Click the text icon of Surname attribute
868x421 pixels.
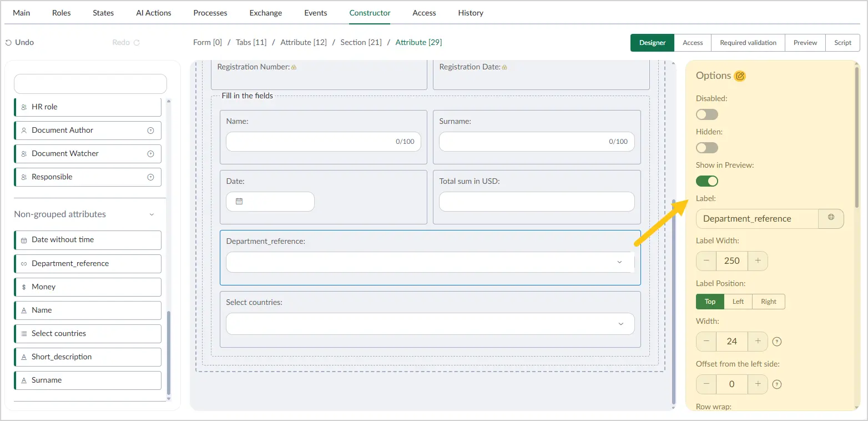click(24, 380)
